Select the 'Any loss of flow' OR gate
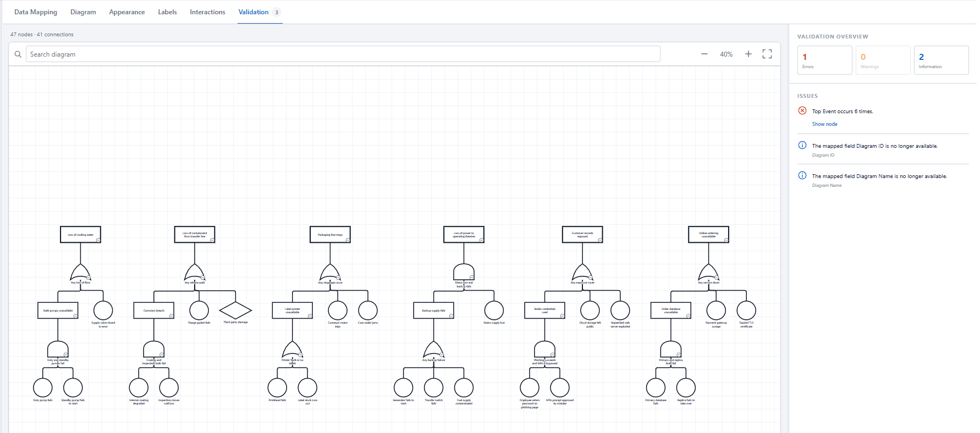Image resolution: width=980 pixels, height=433 pixels. 80,272
